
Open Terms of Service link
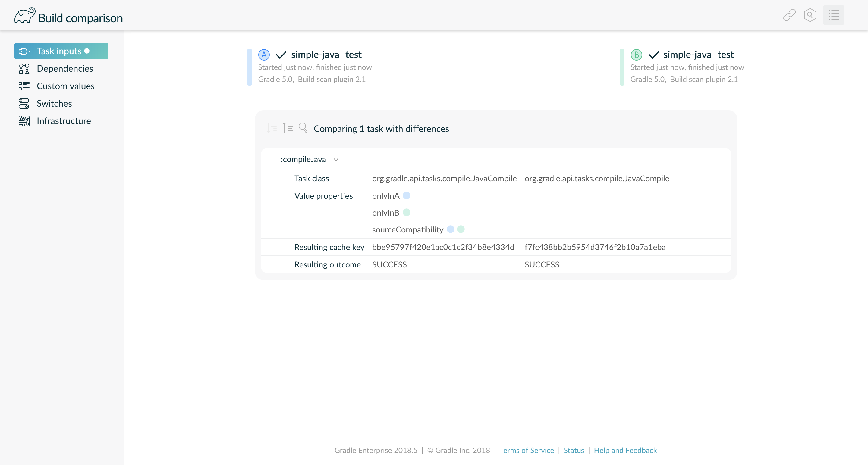526,450
